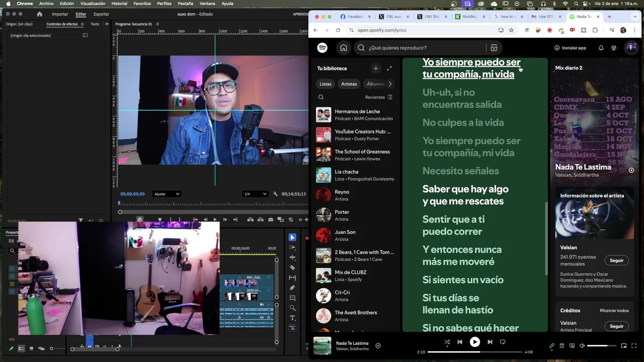
Task: Open the Historial menu
Action: point(119,4)
